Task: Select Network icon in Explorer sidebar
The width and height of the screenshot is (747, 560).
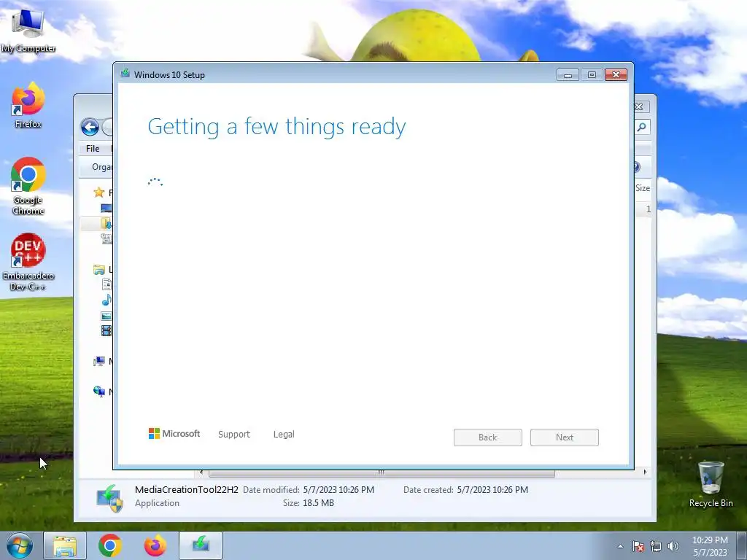Action: [99, 392]
